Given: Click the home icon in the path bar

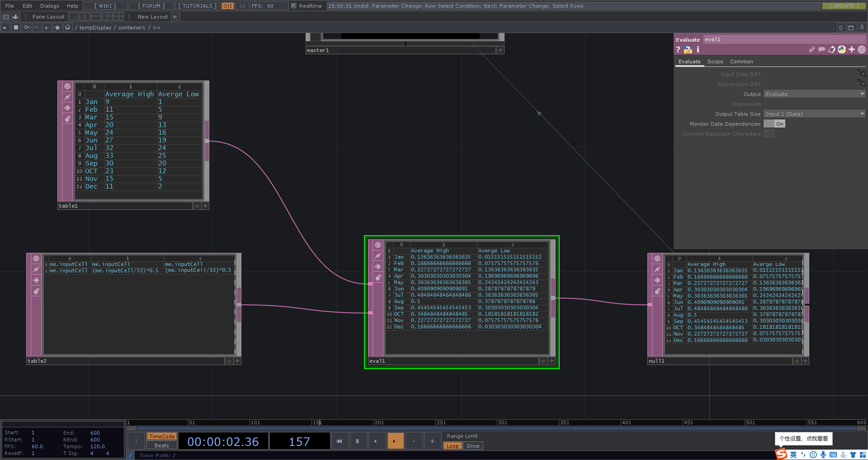Looking at the screenshot, I should (68, 28).
